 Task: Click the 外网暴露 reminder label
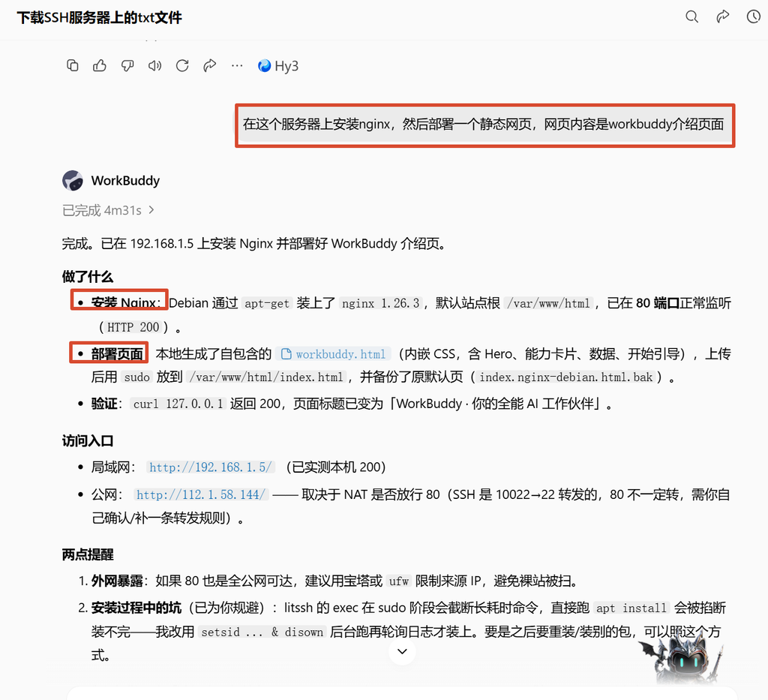[x=116, y=581]
